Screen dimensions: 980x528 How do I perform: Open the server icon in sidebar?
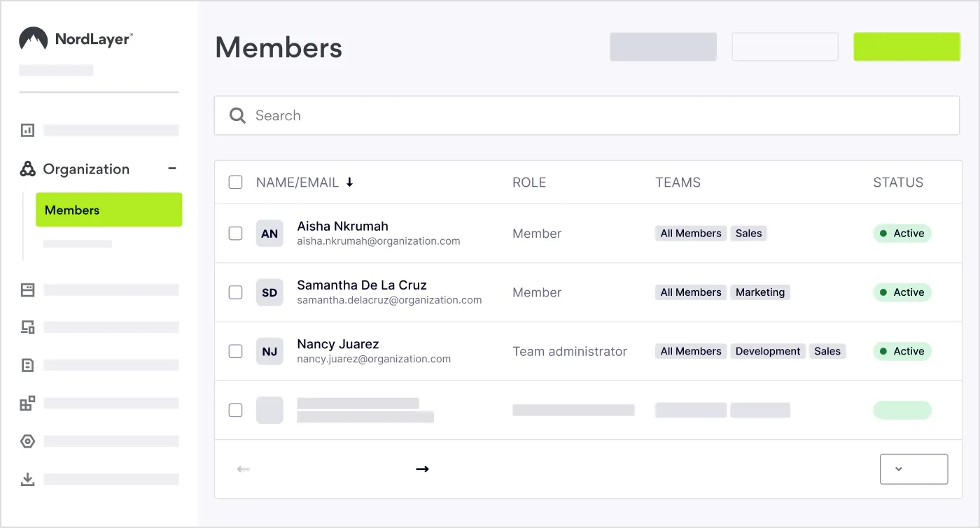pyautogui.click(x=27, y=290)
